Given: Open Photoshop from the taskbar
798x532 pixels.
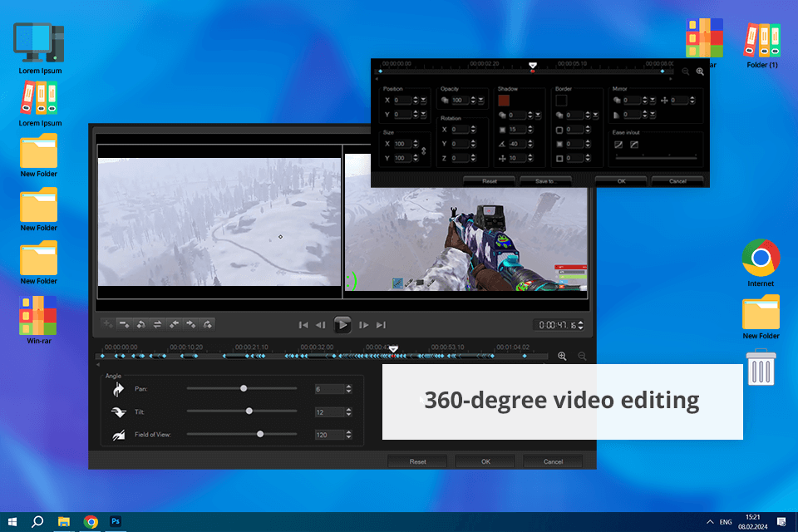Looking at the screenshot, I should click(x=116, y=521).
